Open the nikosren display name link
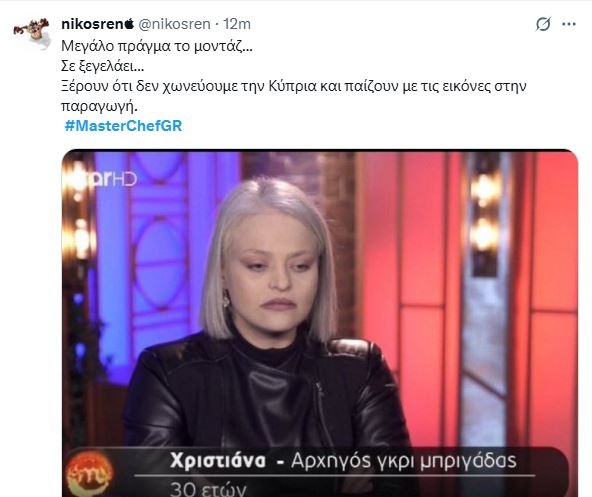Screen dimensions: 592x497 tap(92, 24)
